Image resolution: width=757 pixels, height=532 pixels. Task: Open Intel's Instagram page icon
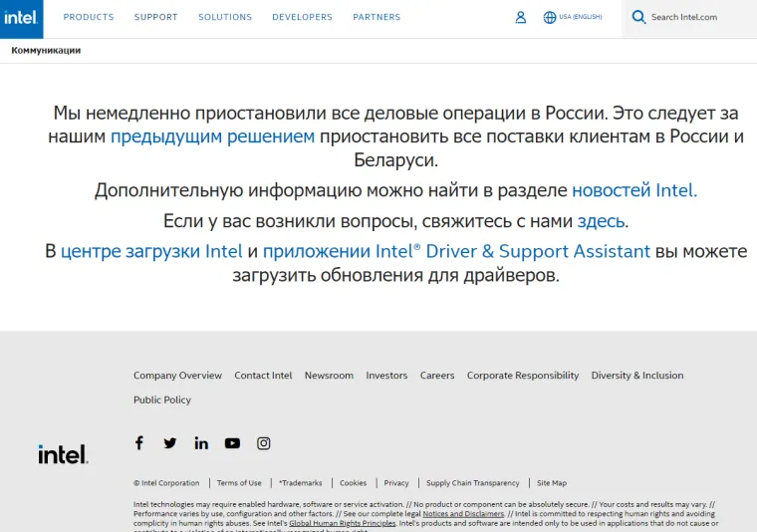coord(264,443)
